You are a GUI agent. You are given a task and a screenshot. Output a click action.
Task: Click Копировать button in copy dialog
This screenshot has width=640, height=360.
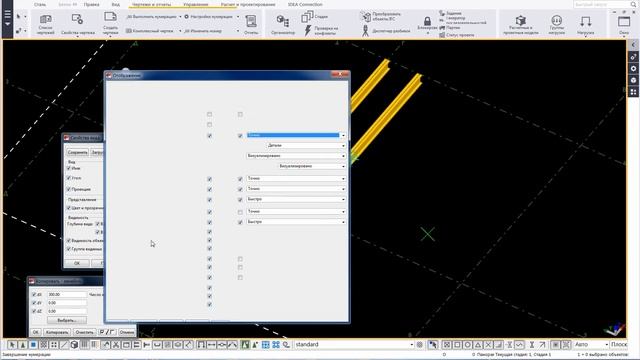pyautogui.click(x=57, y=332)
